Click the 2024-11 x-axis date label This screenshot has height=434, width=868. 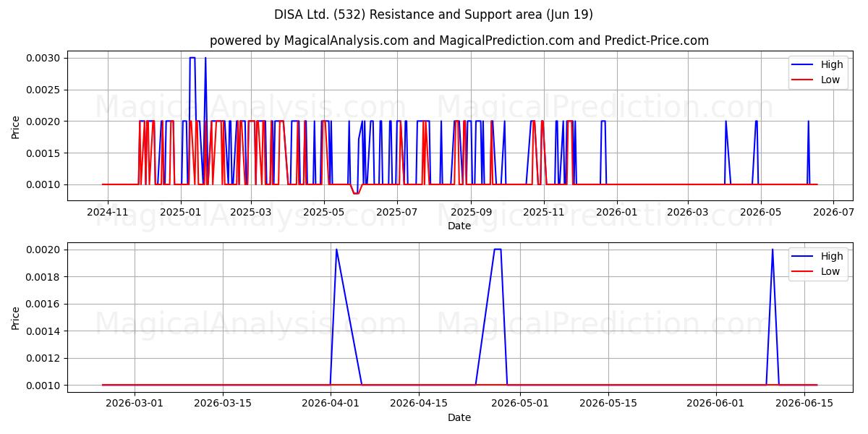[108, 213]
